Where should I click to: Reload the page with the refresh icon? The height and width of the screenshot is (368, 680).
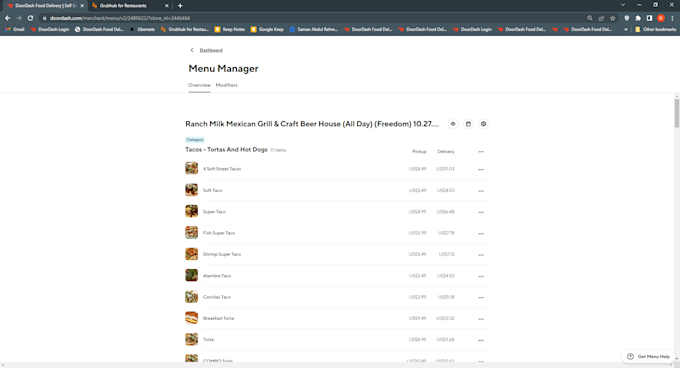click(x=30, y=18)
